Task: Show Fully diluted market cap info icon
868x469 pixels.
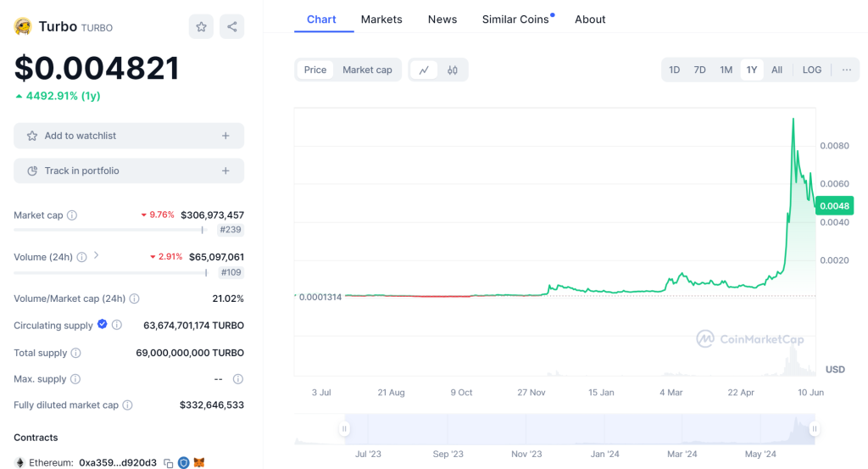Action: click(127, 405)
